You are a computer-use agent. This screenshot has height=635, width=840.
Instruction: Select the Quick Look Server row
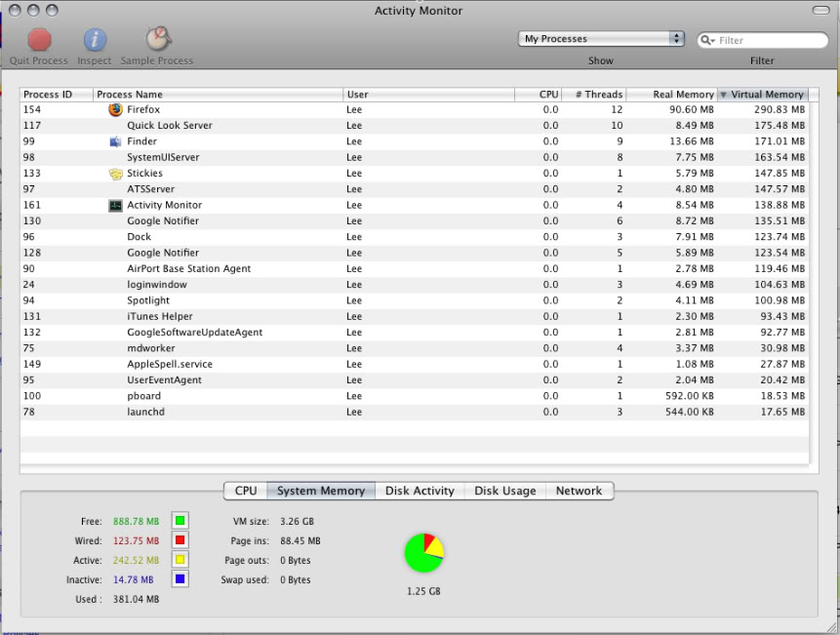point(414,125)
